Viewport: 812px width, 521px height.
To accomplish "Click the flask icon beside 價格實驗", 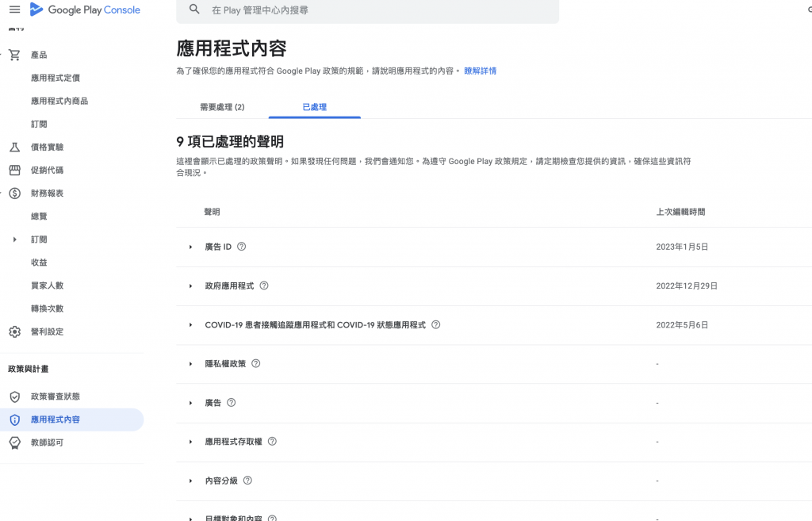I will pos(14,147).
